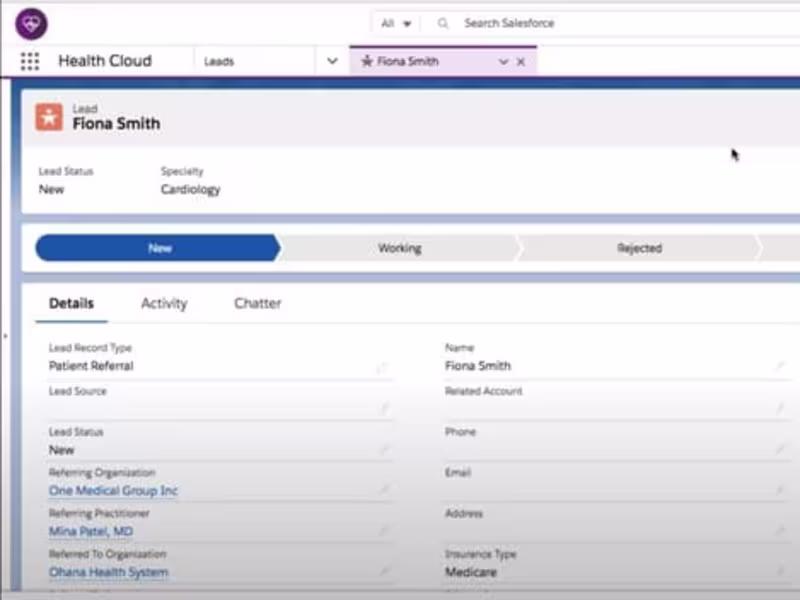Edit Lead Record Type pencil icon
The width and height of the screenshot is (800, 600).
point(382,367)
